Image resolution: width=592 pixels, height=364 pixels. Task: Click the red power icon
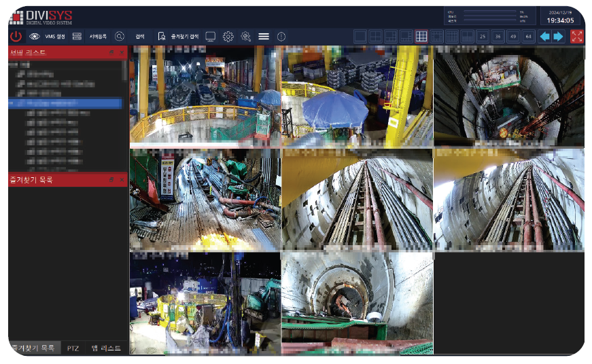[x=17, y=37]
